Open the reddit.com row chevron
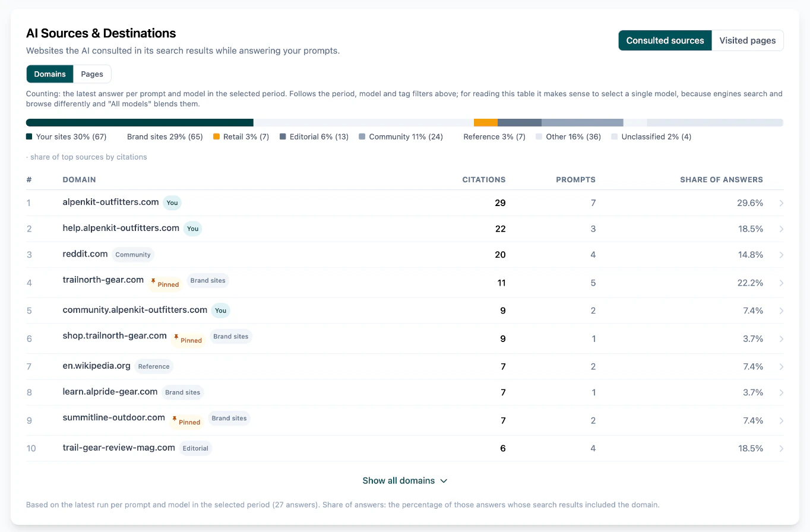The height and width of the screenshot is (532, 810). point(781,255)
